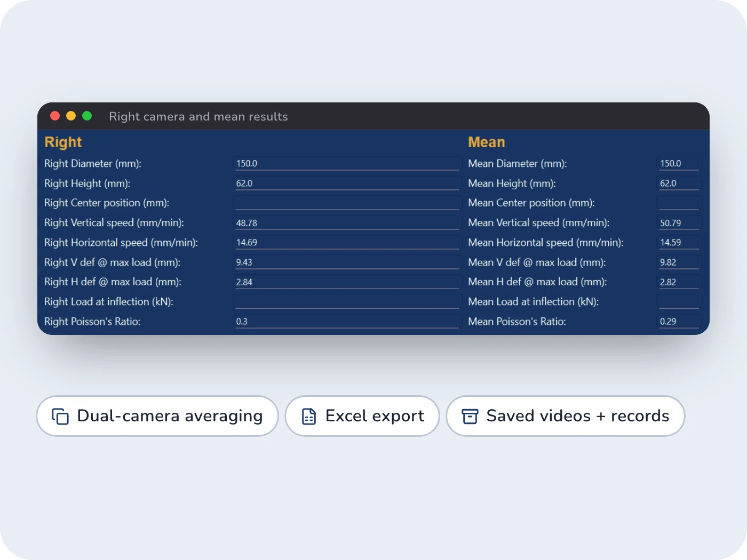Viewport: 747px width, 560px height.
Task: Select the Right H def @ max load field
Action: click(347, 282)
